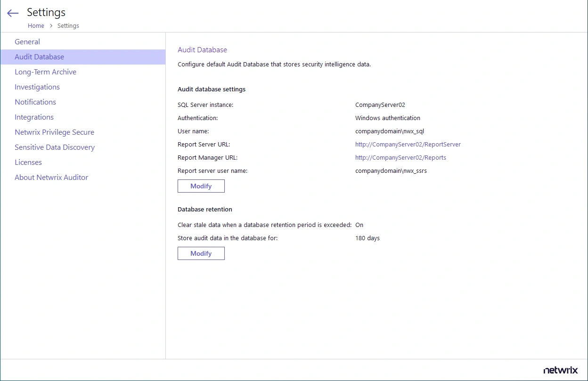588x381 pixels.
Task: Click the CompanyServer02 SQL instance value
Action: [380, 105]
